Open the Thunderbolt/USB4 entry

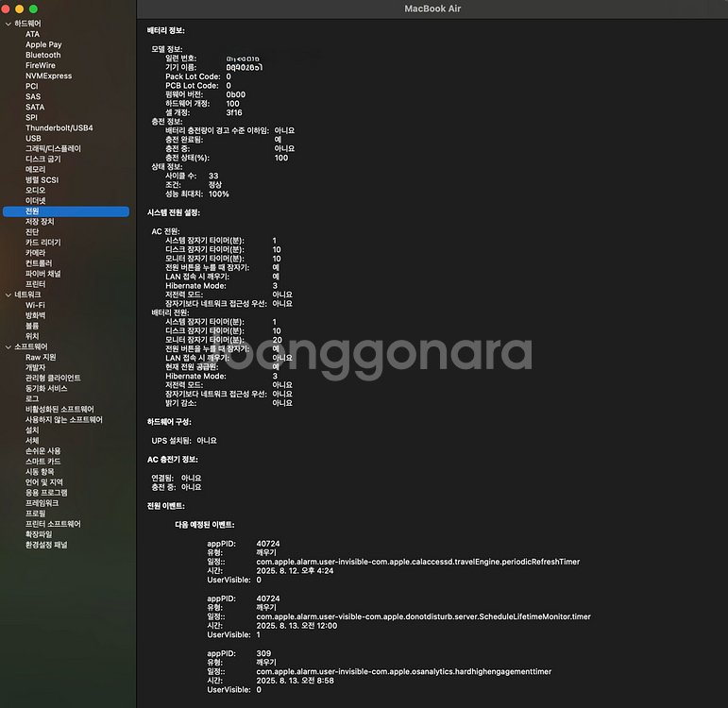(x=59, y=127)
